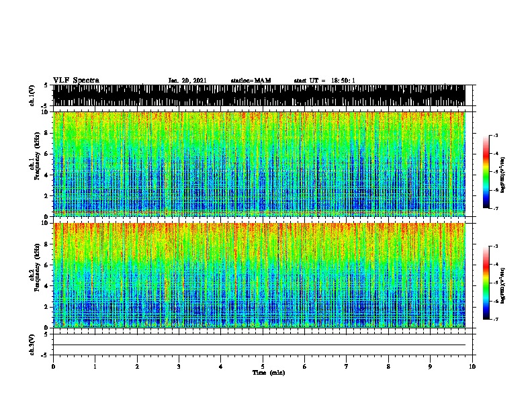Image resolution: width=532 pixels, height=411 pixels.
Task: Click the date label 'Jan. 20, 2021'
Action: tap(187, 81)
